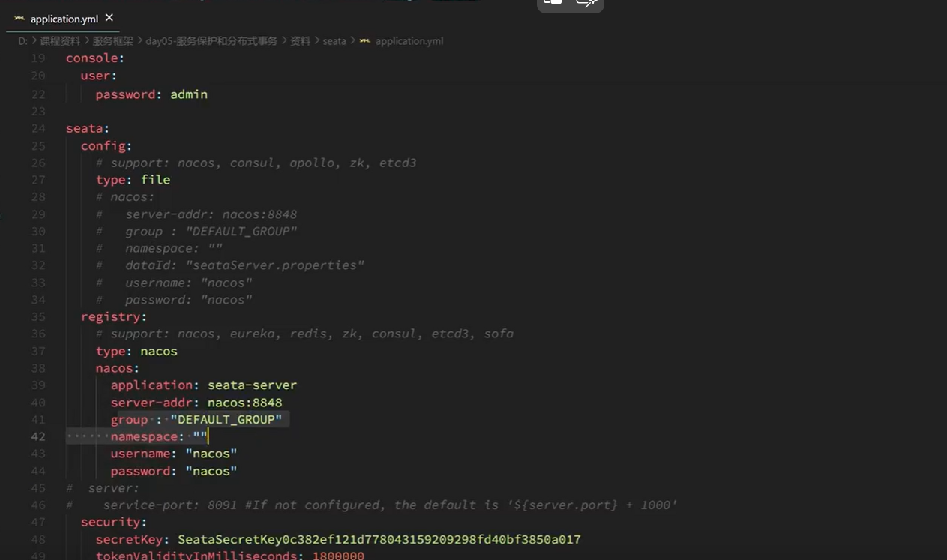Click the commented '# server:' line
The image size is (947, 560).
pyautogui.click(x=103, y=488)
